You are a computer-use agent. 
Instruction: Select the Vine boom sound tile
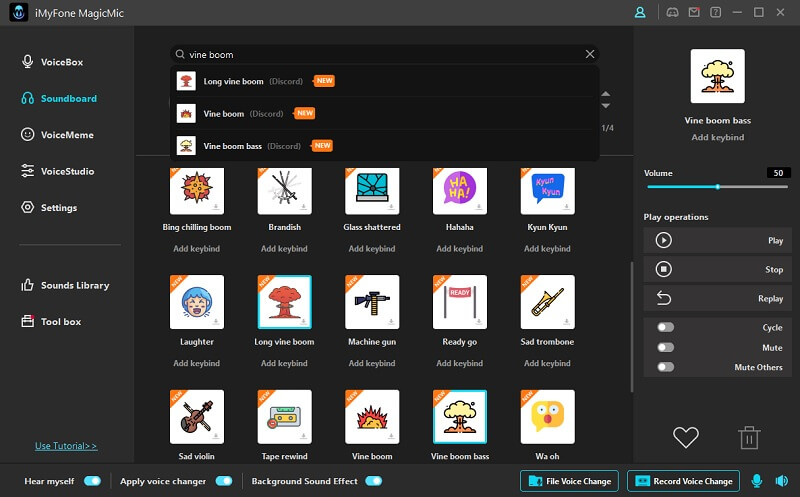372,416
